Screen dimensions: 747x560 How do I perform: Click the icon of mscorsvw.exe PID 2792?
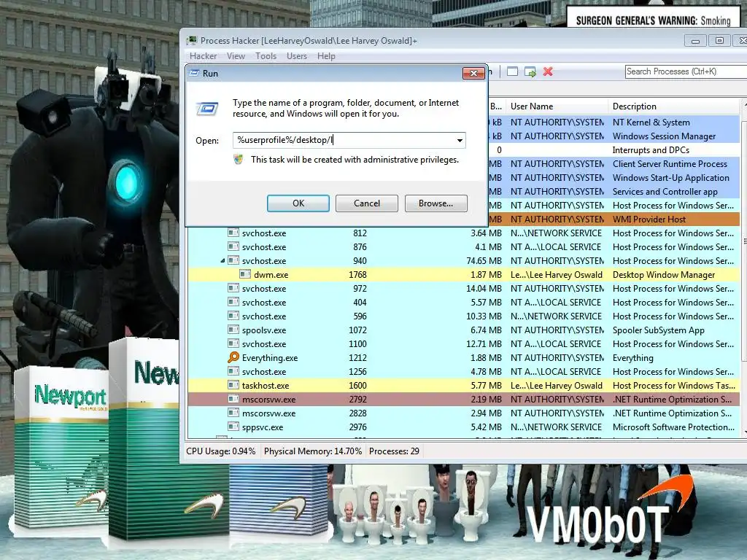pos(233,399)
